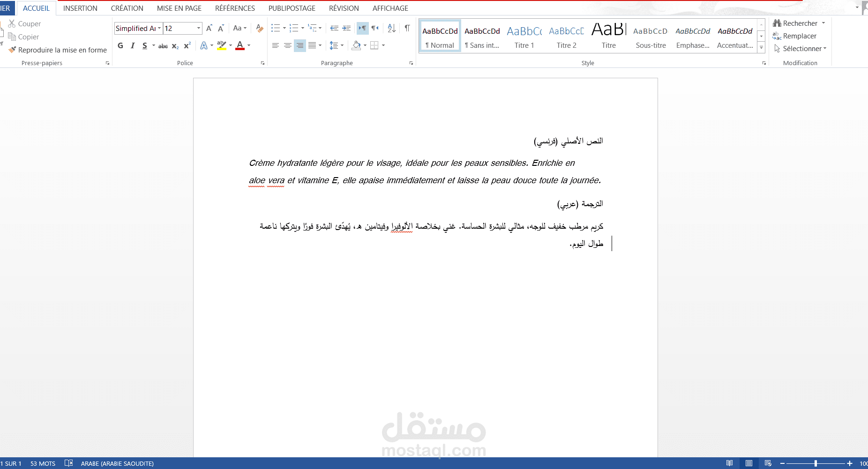Click Reproduire la mise en forme
This screenshot has height=469, width=868.
point(58,50)
